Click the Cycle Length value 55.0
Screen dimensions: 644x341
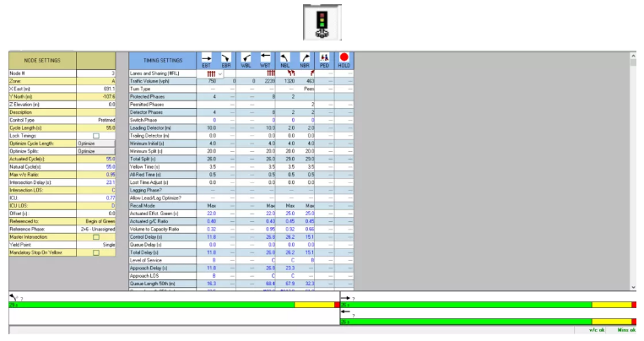[x=95, y=127]
